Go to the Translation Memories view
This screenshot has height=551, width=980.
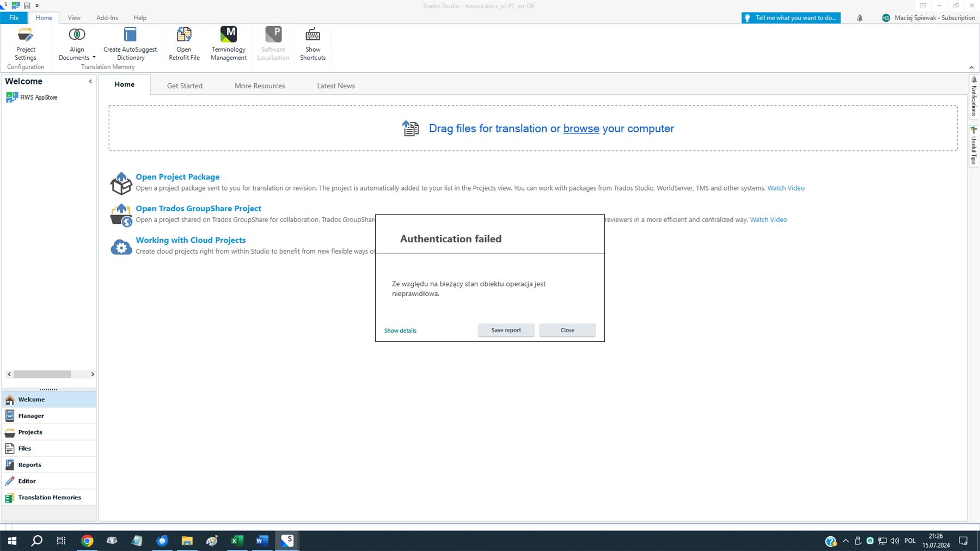(x=49, y=497)
